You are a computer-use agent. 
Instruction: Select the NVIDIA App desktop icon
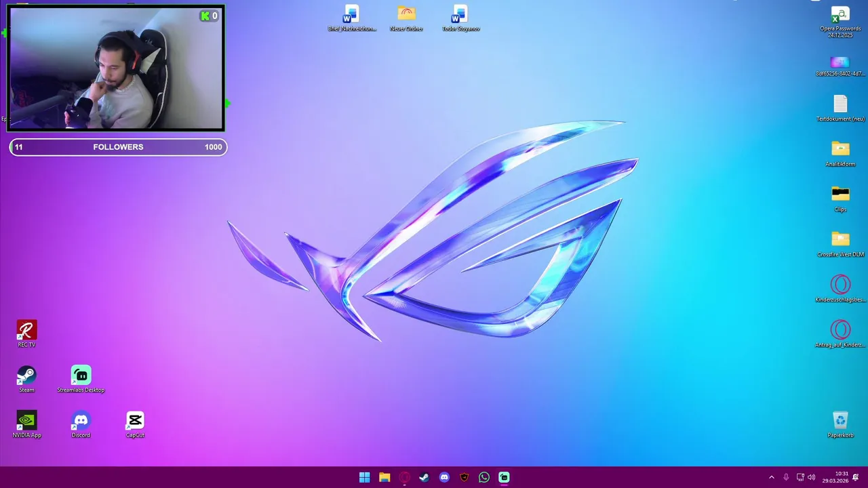coord(26,425)
